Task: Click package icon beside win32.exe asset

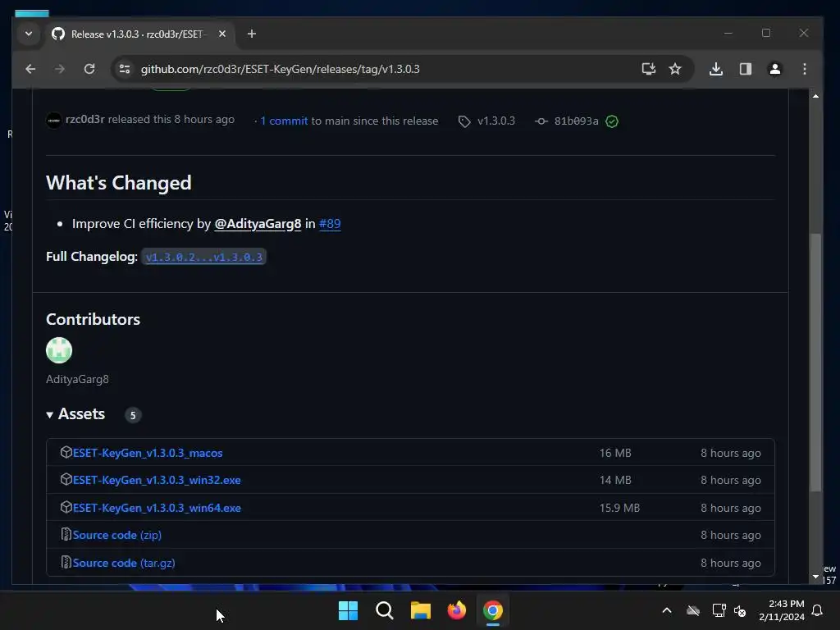Action: point(66,479)
